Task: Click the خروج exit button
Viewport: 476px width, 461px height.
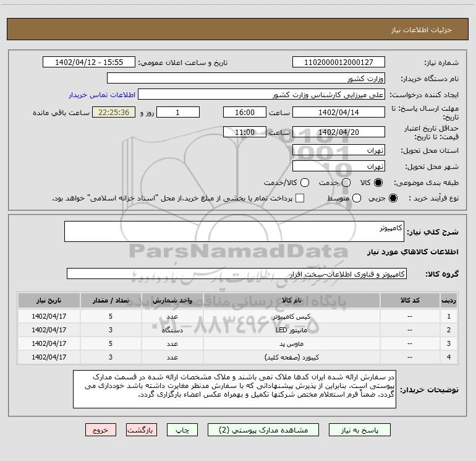Action: [101, 430]
